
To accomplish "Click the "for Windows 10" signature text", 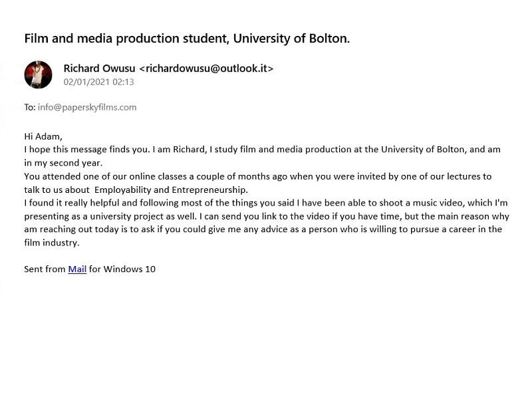I will [122, 269].
